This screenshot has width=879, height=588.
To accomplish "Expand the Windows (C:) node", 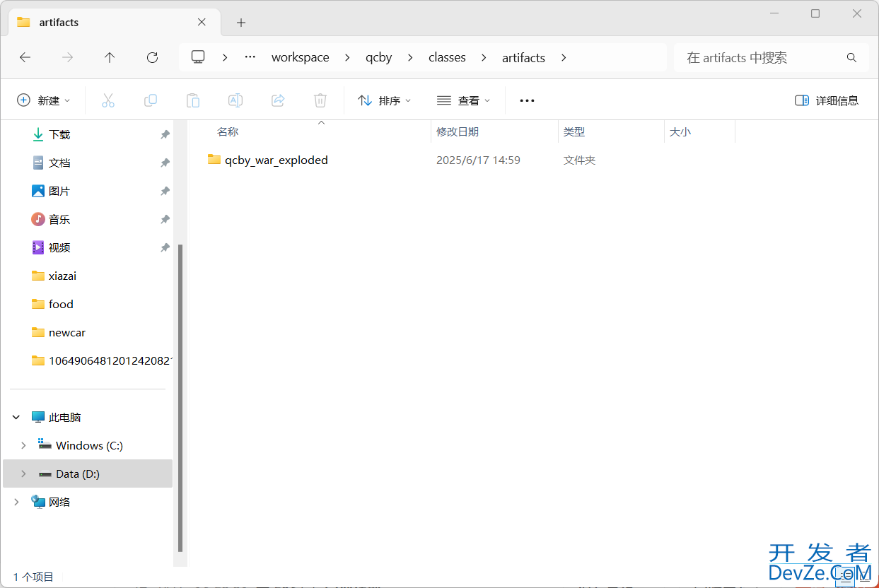I will pos(23,445).
